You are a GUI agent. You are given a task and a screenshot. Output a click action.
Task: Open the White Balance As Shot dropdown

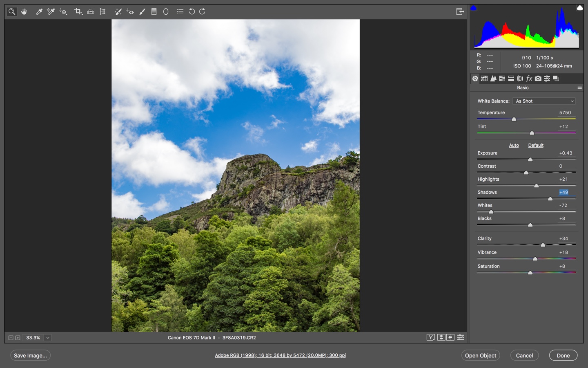[x=544, y=101]
